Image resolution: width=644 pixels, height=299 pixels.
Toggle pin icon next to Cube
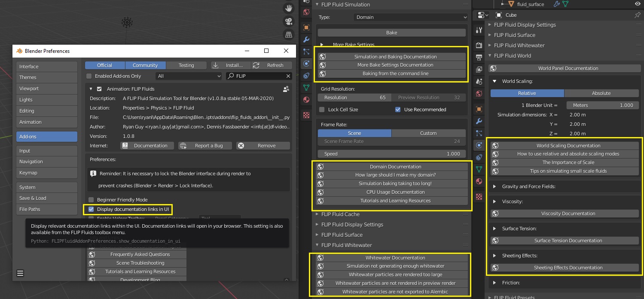[638, 15]
